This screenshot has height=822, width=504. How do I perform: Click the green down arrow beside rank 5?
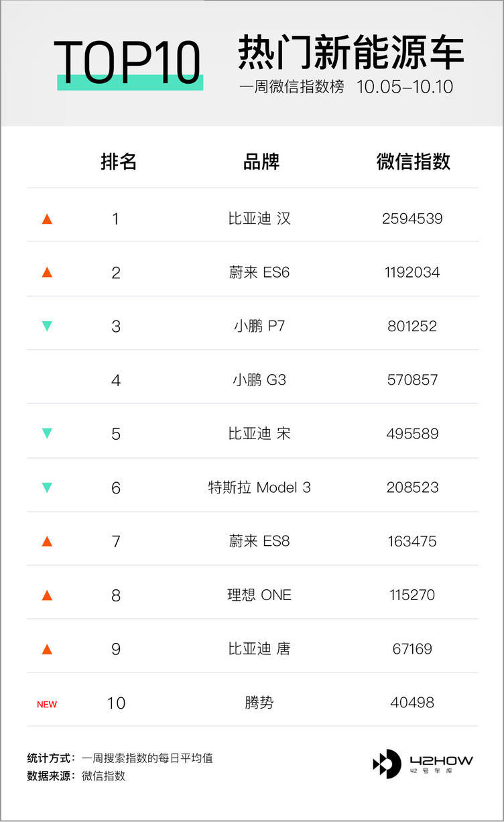point(47,433)
